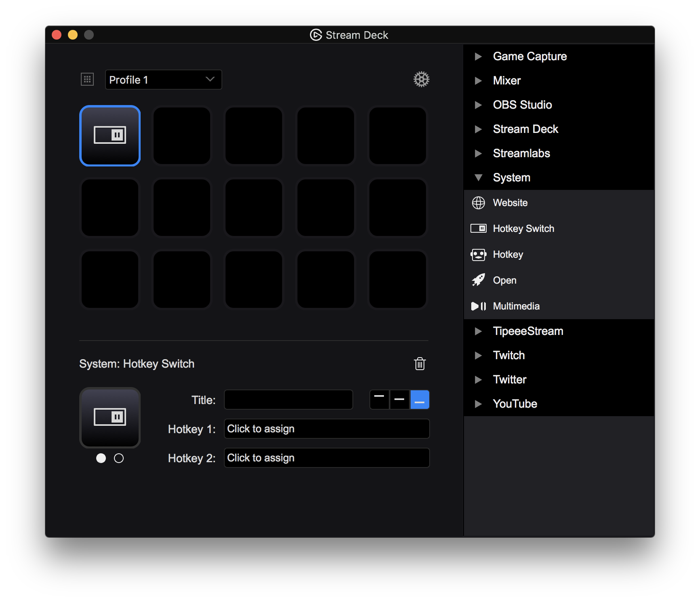Screen dimensions: 700x602
Task: Select the Hotkey Switch action label
Action: pos(523,229)
